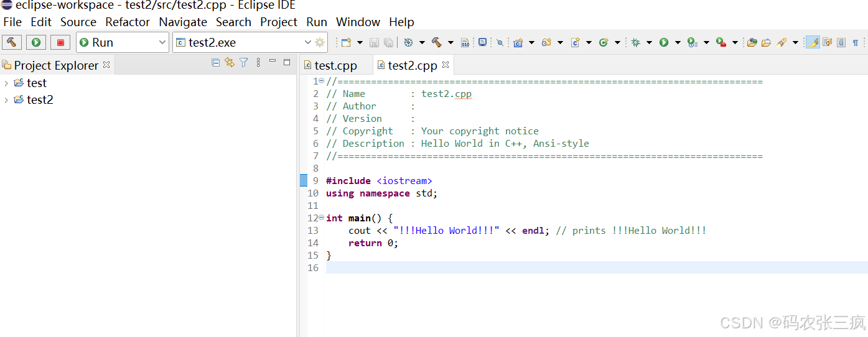Click the Save disk icon
This screenshot has width=868, height=337.
pos(374,42)
